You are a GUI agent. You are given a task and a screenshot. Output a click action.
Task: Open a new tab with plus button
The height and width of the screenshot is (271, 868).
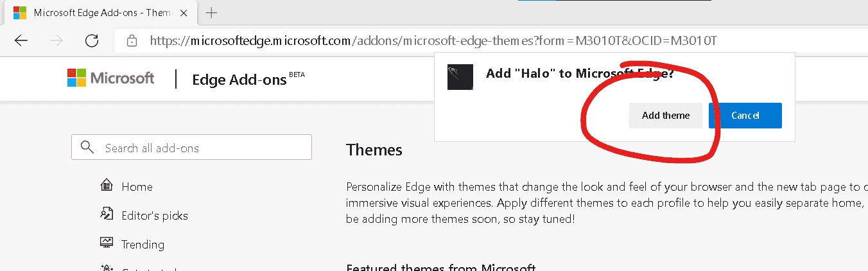211,13
